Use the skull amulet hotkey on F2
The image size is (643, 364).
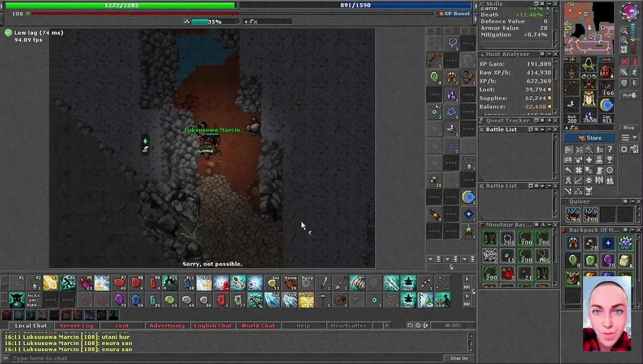pos(35,282)
